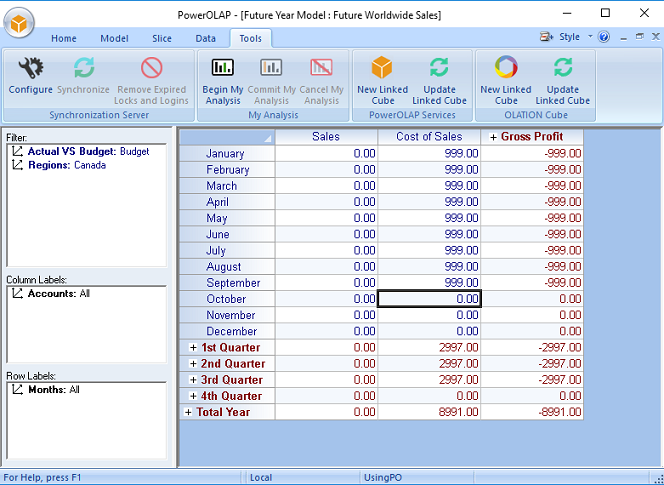Viewport: 664px width, 485px height.
Task: Select the November row header
Action: tap(227, 315)
